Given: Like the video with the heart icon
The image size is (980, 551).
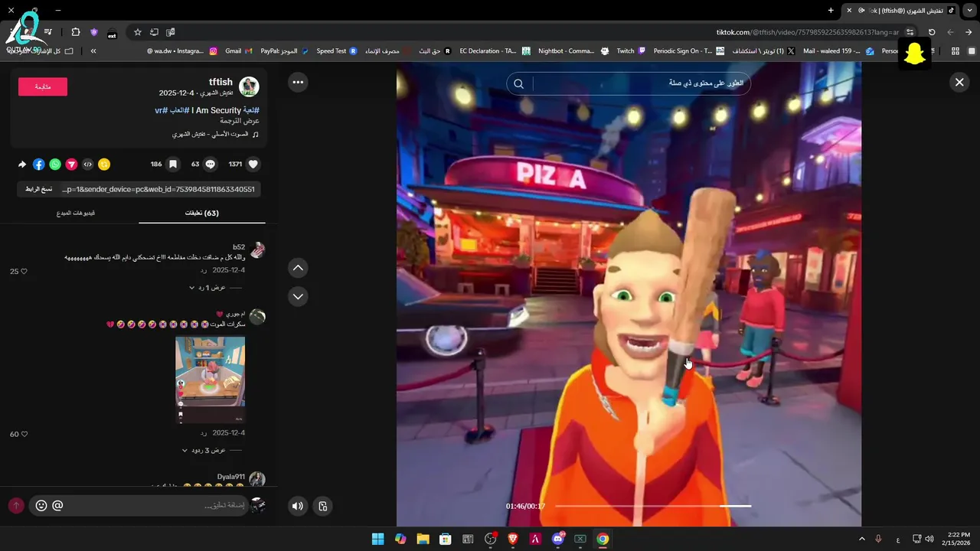Looking at the screenshot, I should click(x=253, y=164).
